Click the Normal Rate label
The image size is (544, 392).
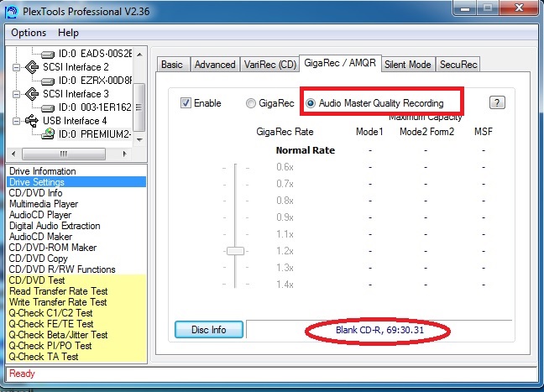(306, 150)
